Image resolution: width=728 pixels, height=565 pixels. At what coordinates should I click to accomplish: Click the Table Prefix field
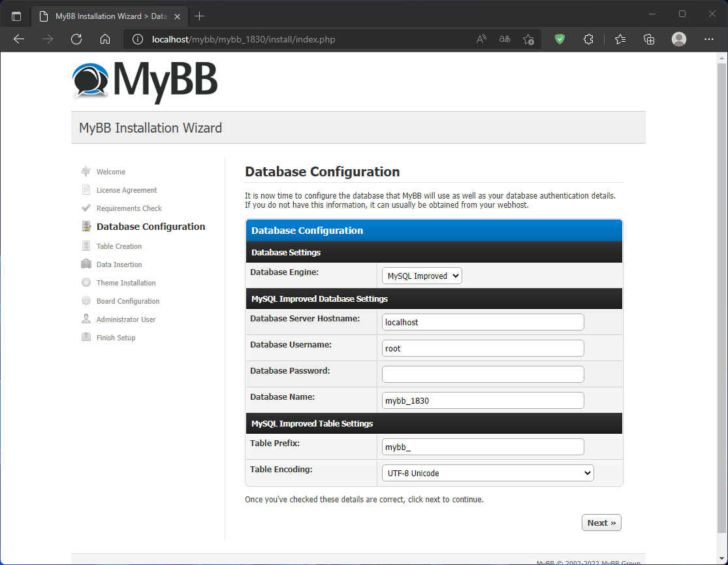click(x=483, y=447)
